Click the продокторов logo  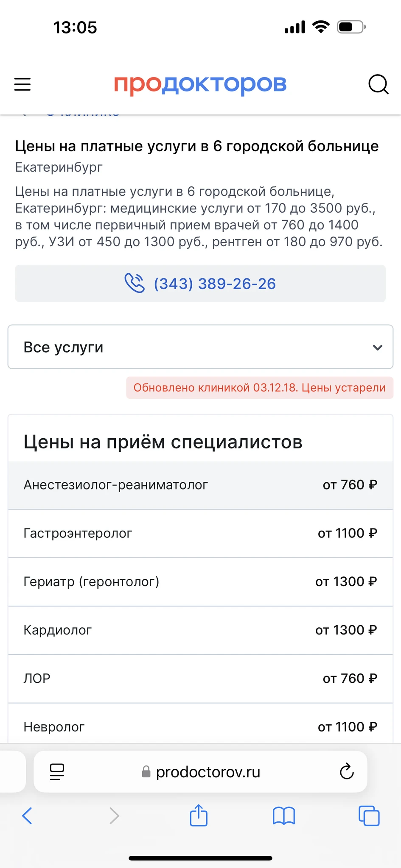200,84
